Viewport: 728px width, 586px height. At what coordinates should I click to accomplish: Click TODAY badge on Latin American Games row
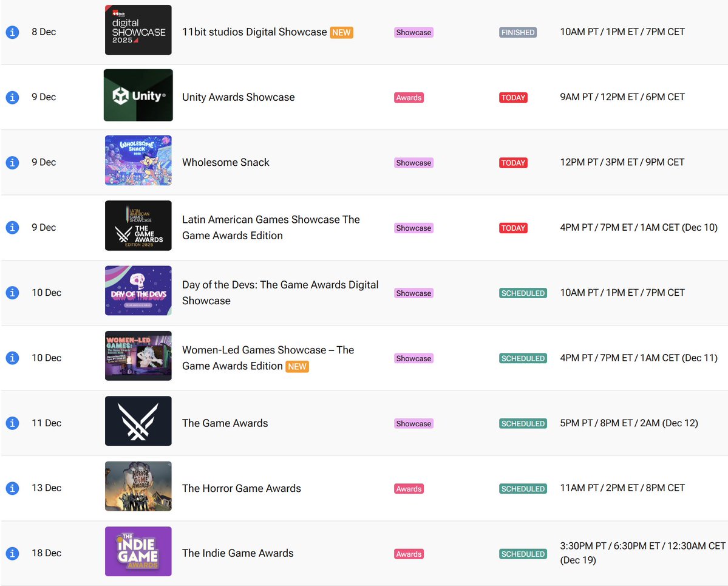514,228
